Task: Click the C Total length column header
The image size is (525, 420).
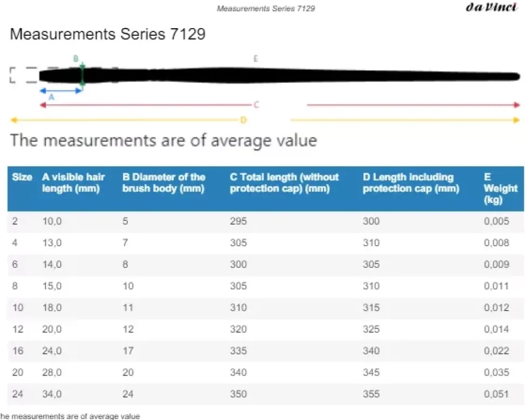Action: tap(284, 182)
